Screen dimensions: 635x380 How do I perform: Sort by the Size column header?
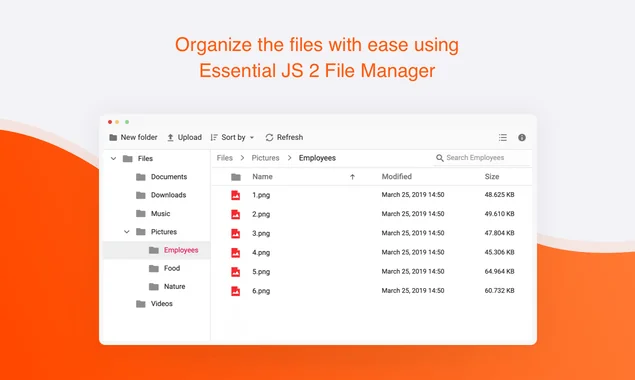(492, 177)
